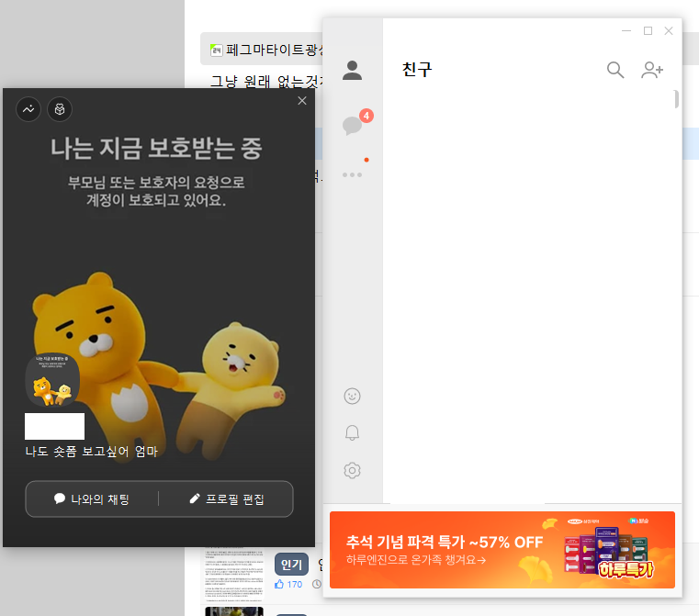The image size is (699, 616).
Task: Click the 친구 heading text
Action: pos(417,70)
